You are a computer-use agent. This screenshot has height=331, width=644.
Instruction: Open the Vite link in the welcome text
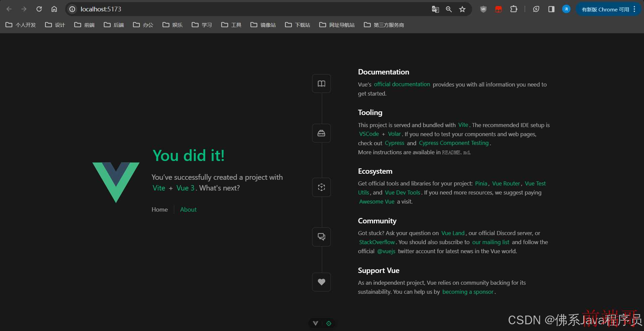point(159,188)
